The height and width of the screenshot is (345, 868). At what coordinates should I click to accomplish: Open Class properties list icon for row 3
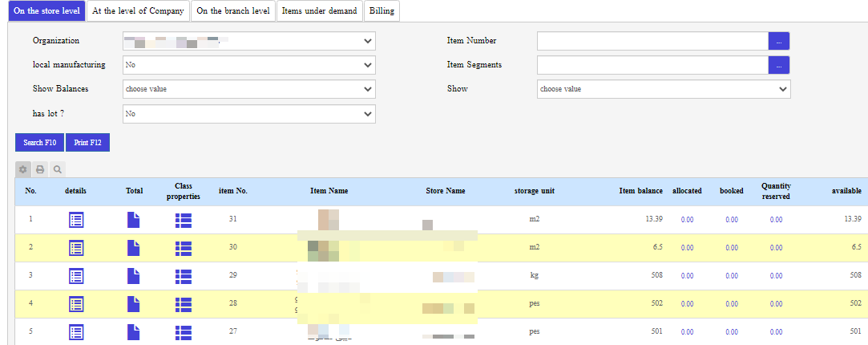tap(183, 276)
